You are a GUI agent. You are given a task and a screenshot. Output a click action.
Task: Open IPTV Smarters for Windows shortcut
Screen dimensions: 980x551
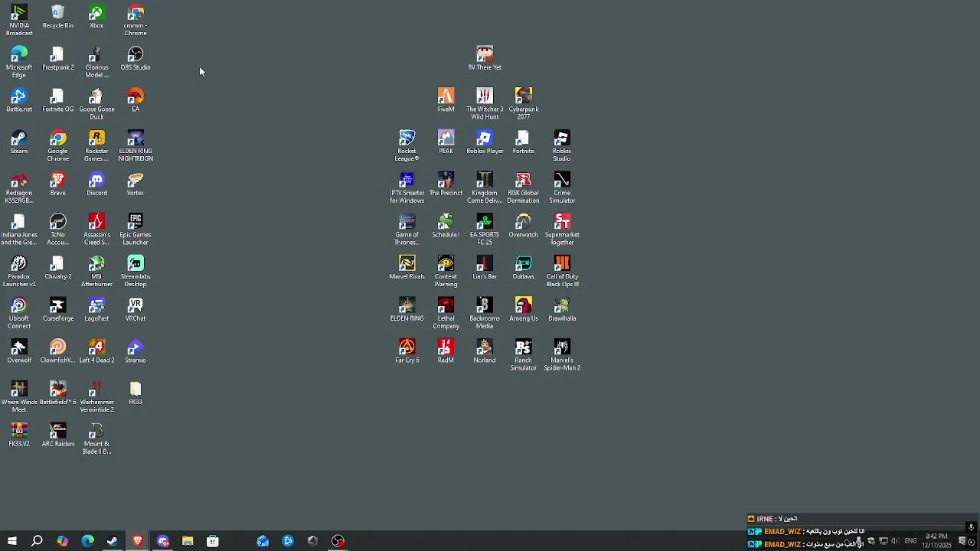(407, 187)
